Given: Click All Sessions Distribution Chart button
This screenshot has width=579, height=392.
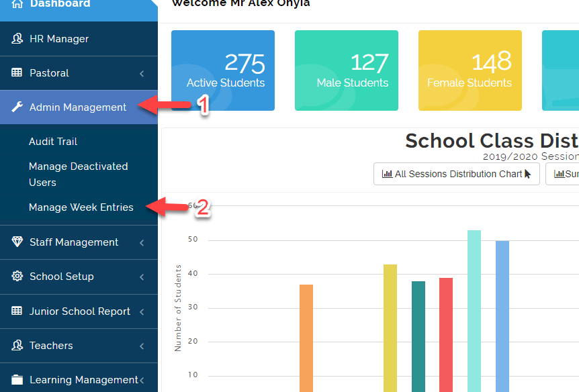Looking at the screenshot, I should click(456, 174).
